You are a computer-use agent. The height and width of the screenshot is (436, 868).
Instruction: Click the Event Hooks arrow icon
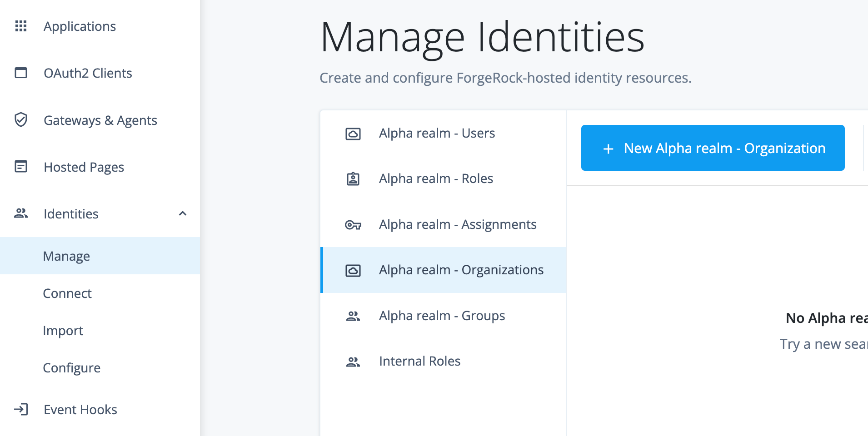[x=21, y=409]
